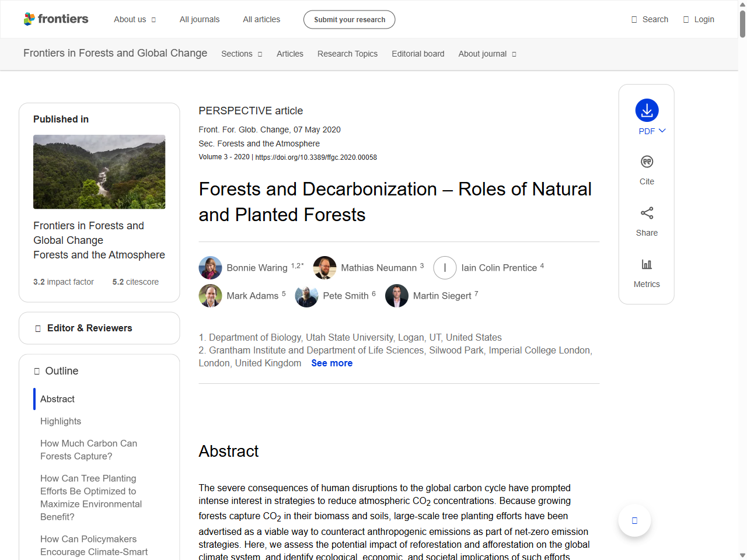Open the Research Topics tab

347,54
